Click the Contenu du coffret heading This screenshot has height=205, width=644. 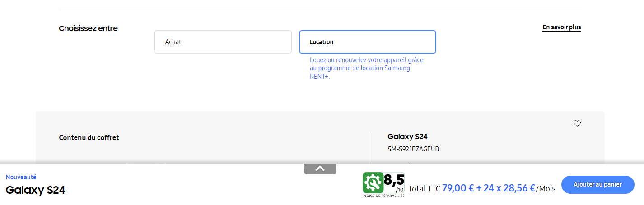[89, 137]
